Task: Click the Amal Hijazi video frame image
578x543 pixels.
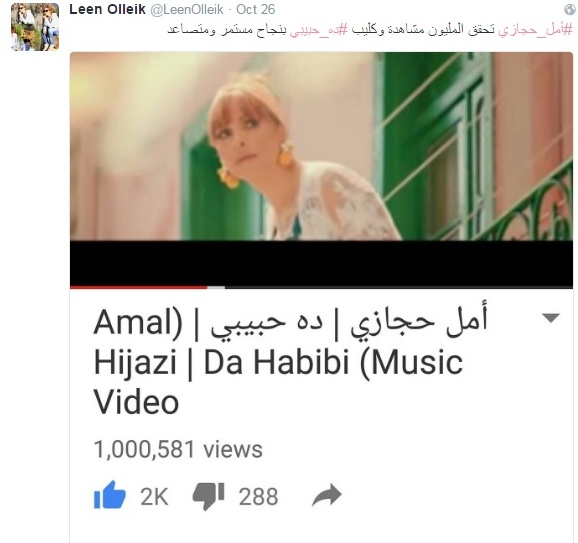Action: click(x=321, y=146)
